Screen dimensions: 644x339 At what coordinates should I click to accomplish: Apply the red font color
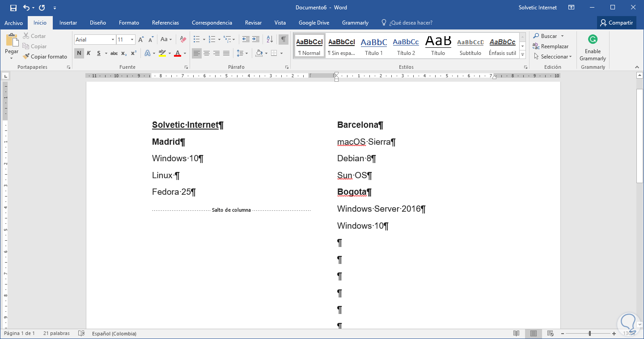(x=178, y=54)
